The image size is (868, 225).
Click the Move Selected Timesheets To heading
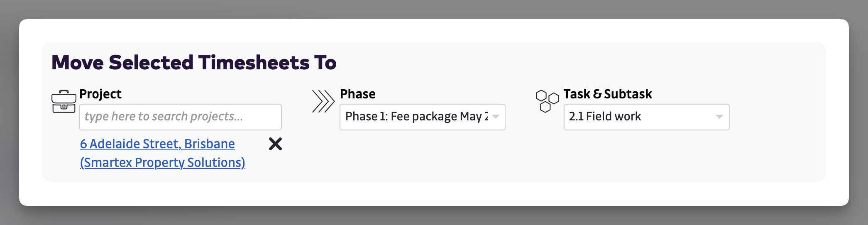(x=194, y=63)
